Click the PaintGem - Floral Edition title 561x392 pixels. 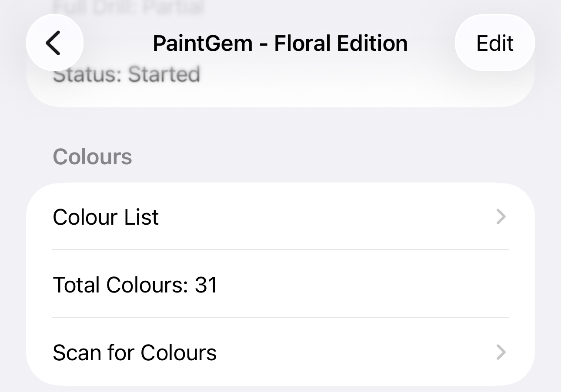point(280,43)
